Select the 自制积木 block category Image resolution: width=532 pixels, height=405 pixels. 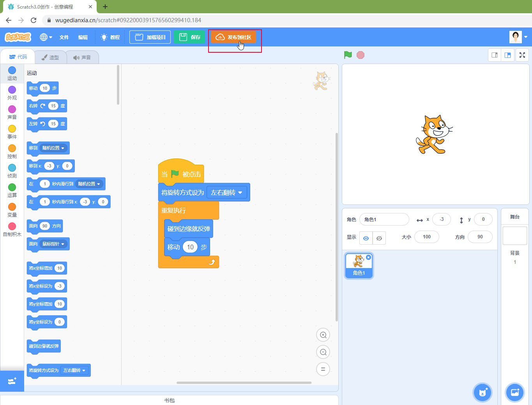(12, 229)
